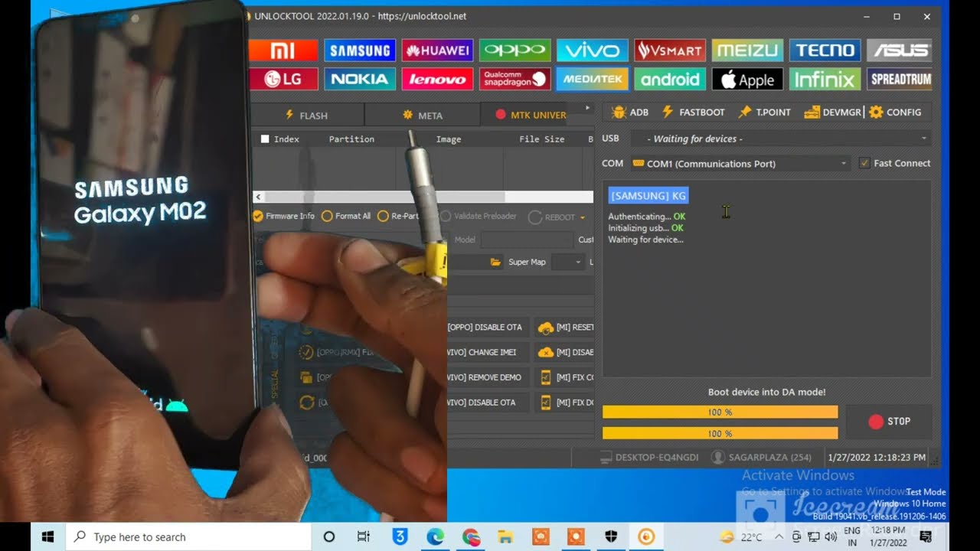Select the Spreadtrum tile

pyautogui.click(x=900, y=79)
